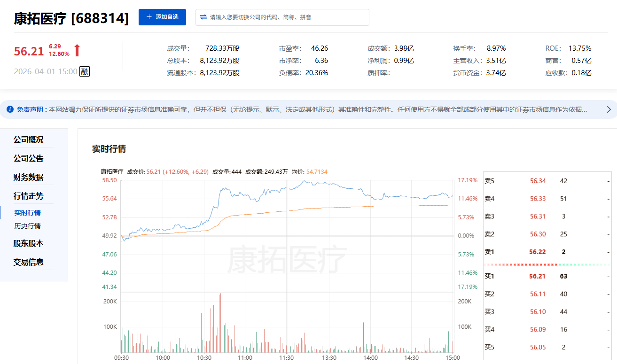
Task: Click the 买5 price 56.05
Action: [538, 348]
